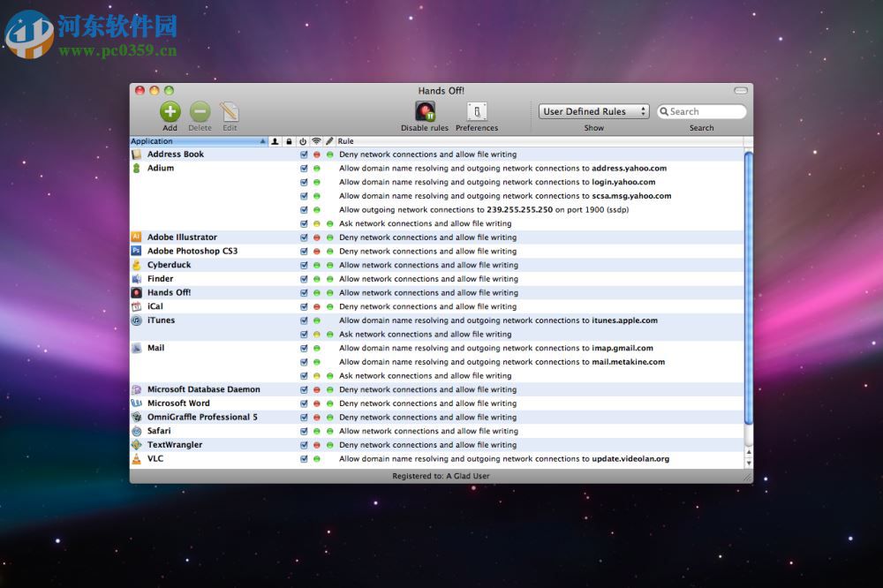
Task: Click the padlock column header icon
Action: pyautogui.click(x=288, y=140)
